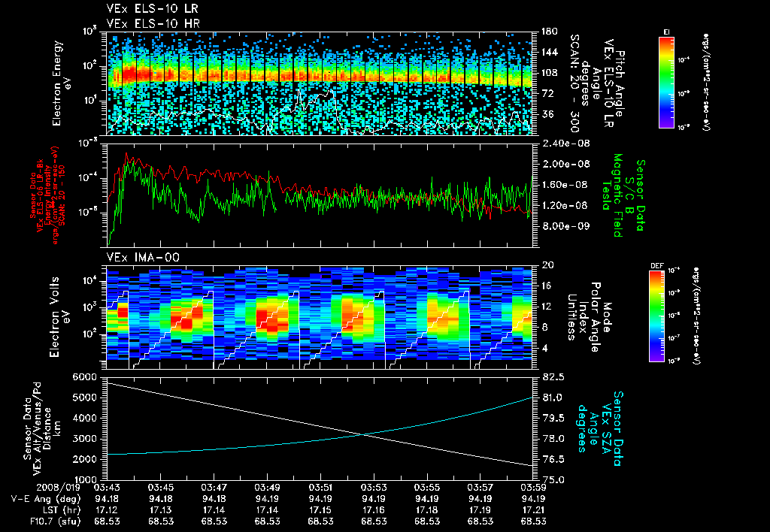The width and height of the screenshot is (770, 532).
Task: Click the pitch angle tick "144"
Action: click(x=549, y=52)
